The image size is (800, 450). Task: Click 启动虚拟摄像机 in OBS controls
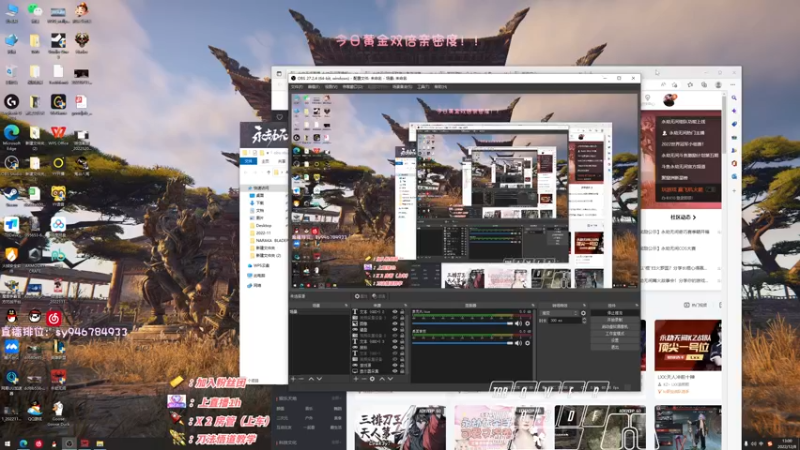pos(615,327)
